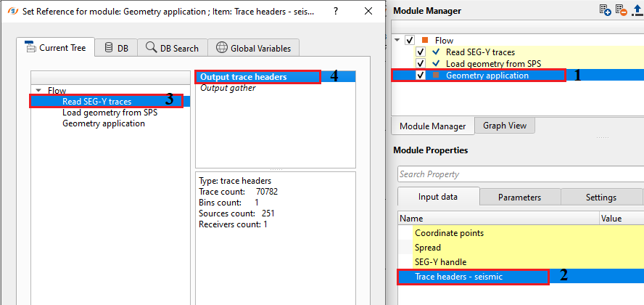Open the Parameters tab in Module Properties
This screenshot has height=305, width=644.
click(519, 197)
